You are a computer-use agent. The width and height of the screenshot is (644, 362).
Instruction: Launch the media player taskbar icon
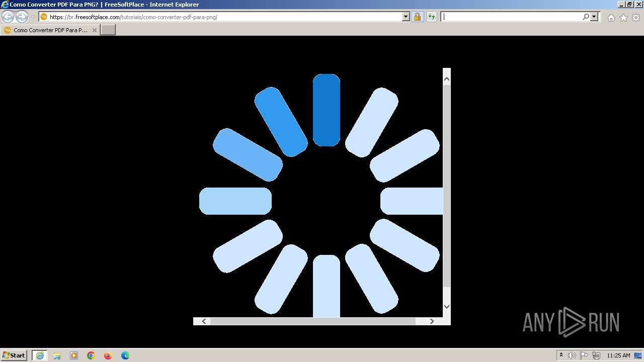74,355
